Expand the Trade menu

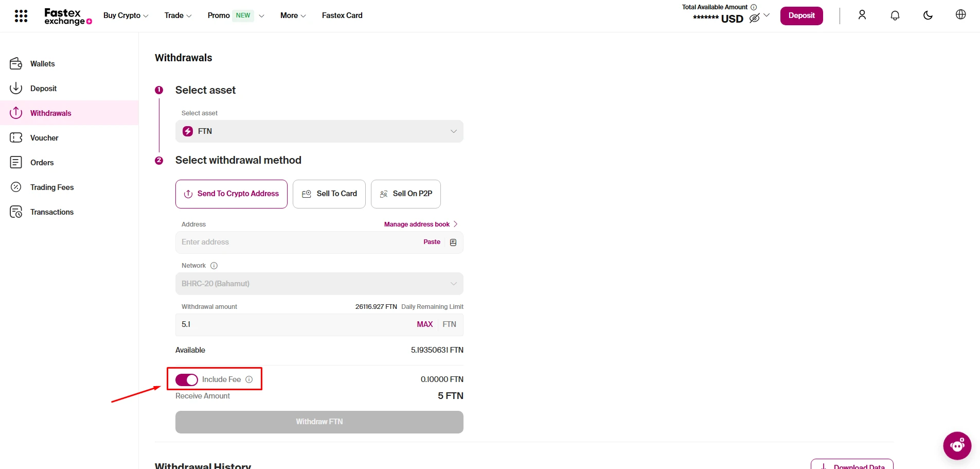click(178, 15)
